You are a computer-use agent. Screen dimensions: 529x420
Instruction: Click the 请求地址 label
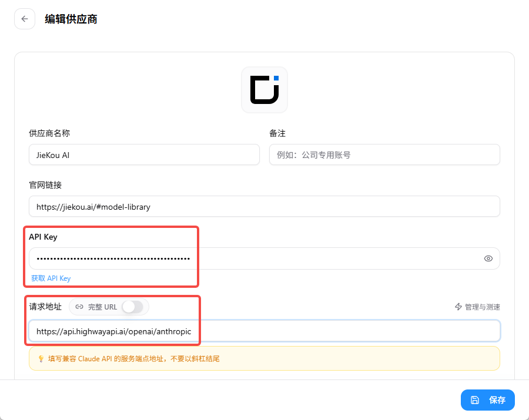point(45,307)
